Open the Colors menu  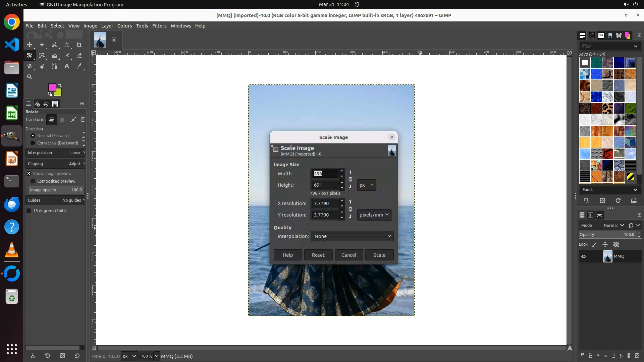(124, 26)
